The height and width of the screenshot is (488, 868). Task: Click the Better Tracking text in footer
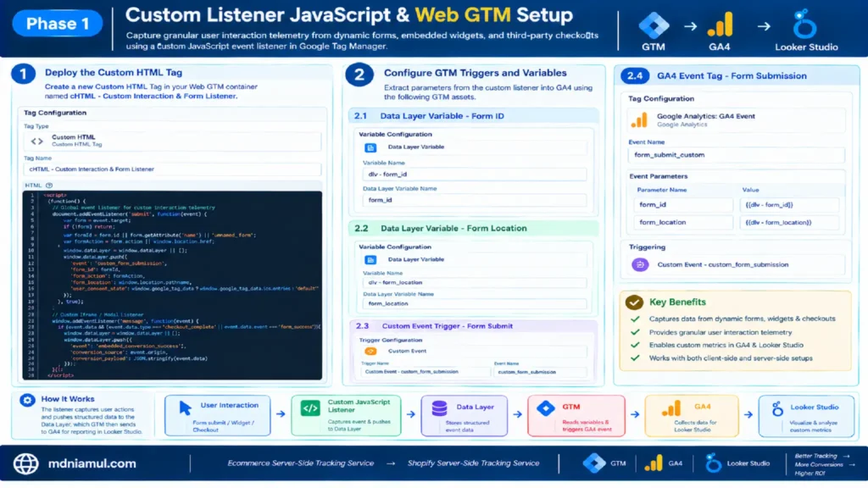click(816, 457)
